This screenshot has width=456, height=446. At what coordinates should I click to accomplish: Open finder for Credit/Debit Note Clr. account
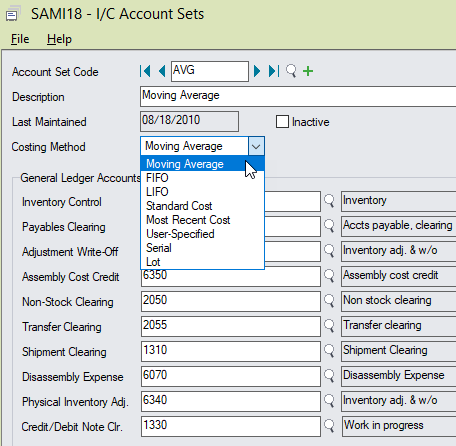pos(329,426)
